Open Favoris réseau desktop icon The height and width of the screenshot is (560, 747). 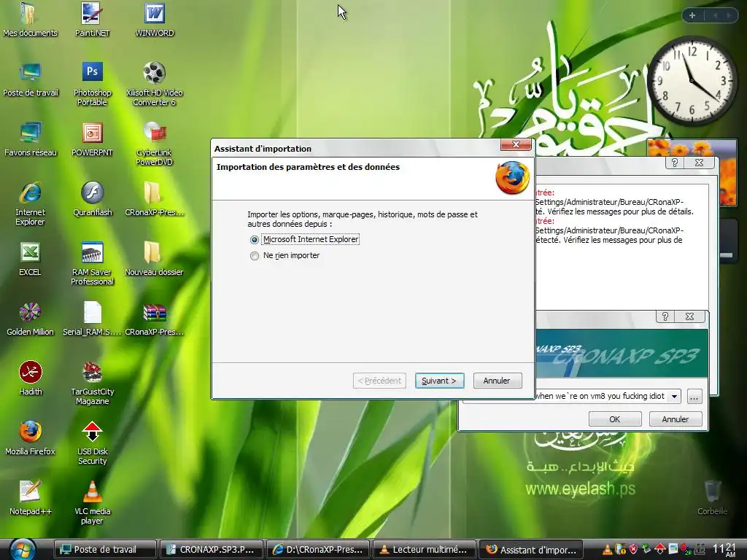coord(30,139)
